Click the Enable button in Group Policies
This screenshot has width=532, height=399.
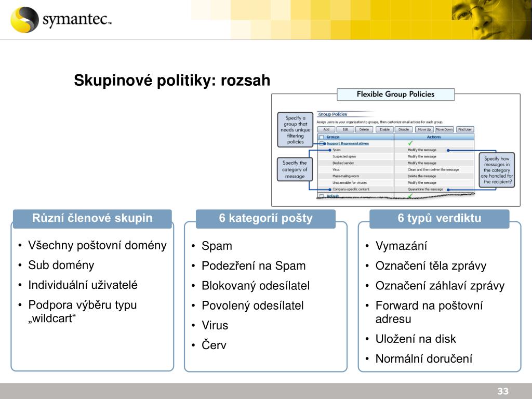(385, 129)
